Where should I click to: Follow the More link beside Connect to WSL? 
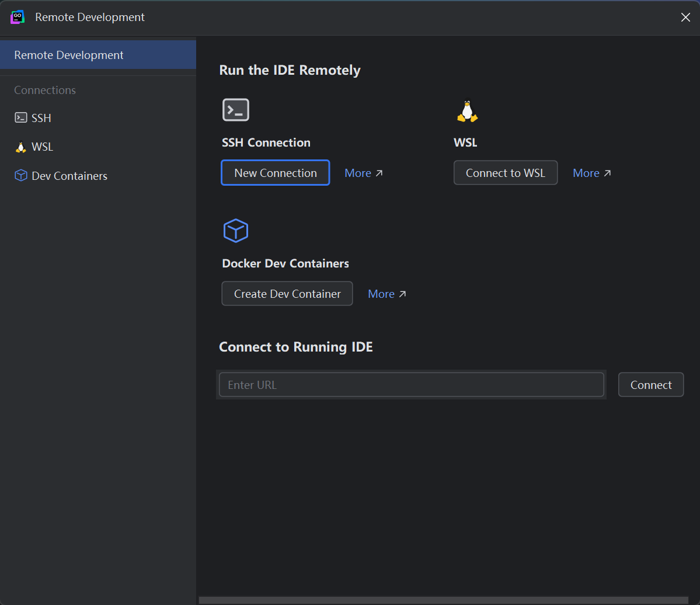[586, 173]
